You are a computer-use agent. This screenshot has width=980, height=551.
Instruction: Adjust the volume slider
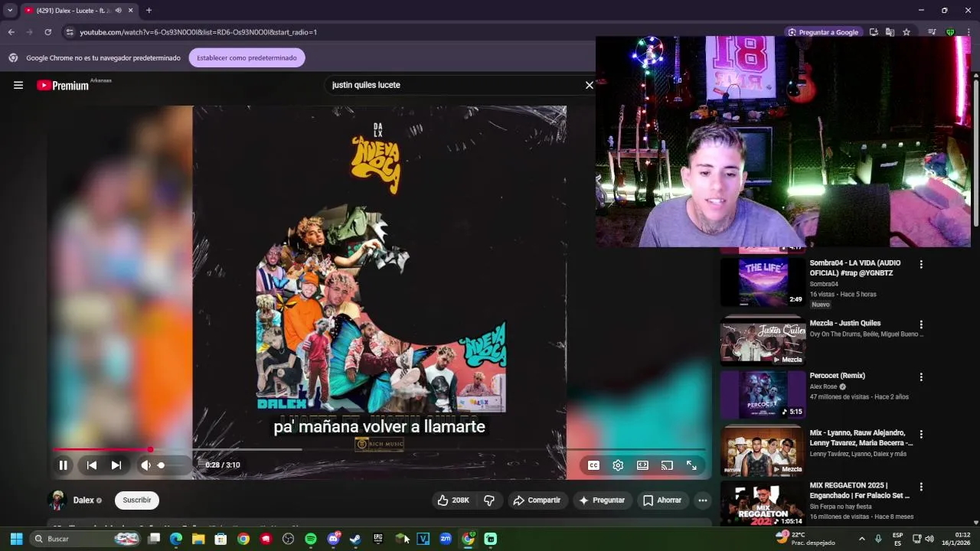tap(172, 465)
